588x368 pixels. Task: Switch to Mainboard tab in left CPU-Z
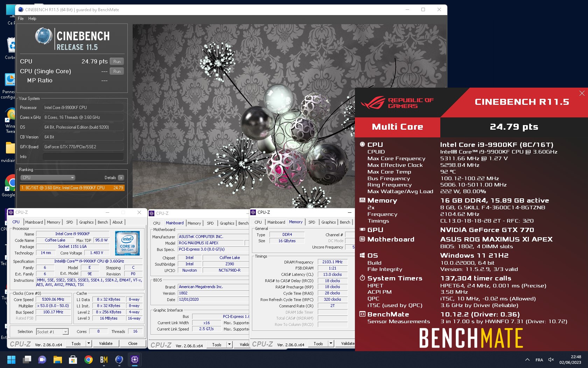(x=34, y=222)
